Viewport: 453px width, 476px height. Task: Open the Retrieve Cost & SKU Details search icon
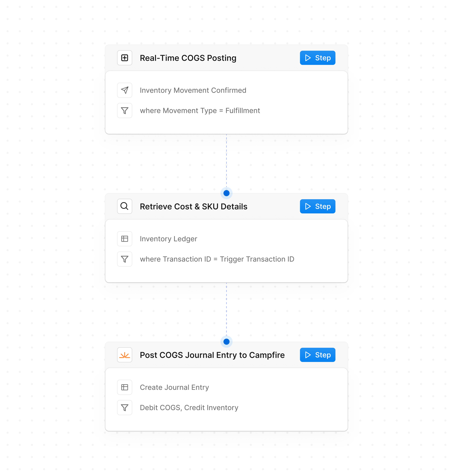(x=124, y=206)
